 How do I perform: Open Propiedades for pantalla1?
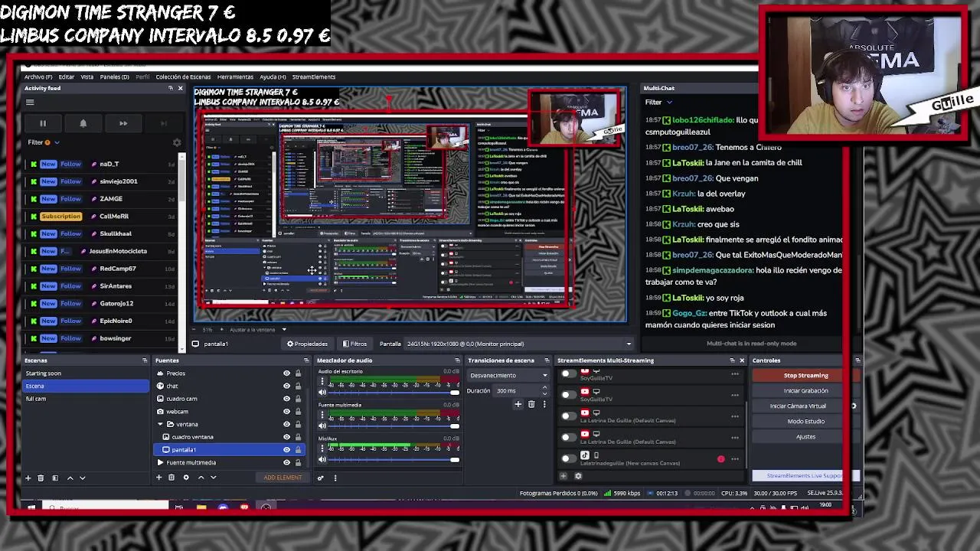(307, 344)
